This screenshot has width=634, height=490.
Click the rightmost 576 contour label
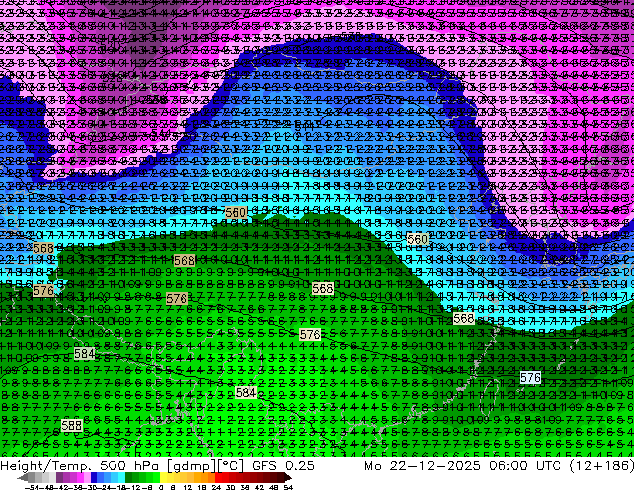pyautogui.click(x=530, y=378)
